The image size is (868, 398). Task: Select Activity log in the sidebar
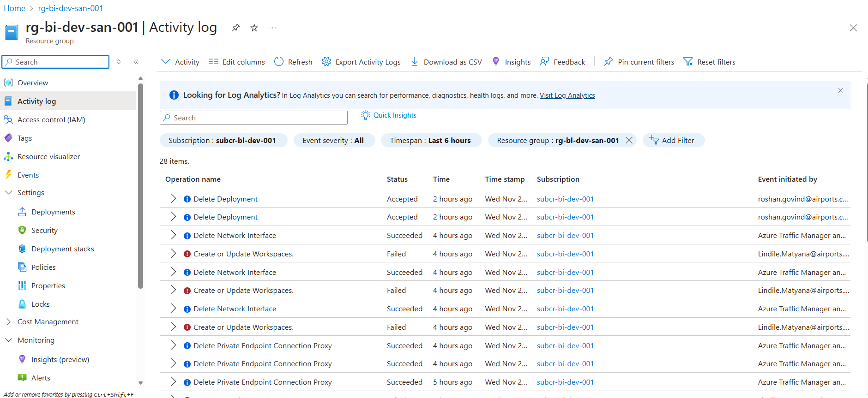coord(68,101)
